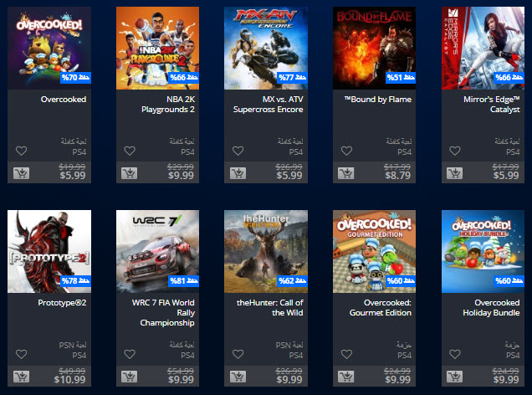This screenshot has width=532, height=395.
Task: Add Mirror's Edge Catalyst to cart
Action: click(455, 173)
